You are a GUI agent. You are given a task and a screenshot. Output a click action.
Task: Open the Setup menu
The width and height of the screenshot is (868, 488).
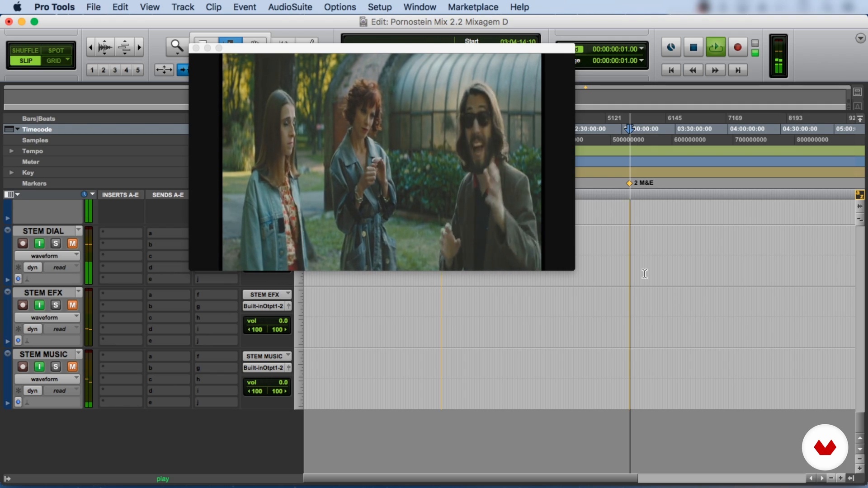click(x=380, y=7)
